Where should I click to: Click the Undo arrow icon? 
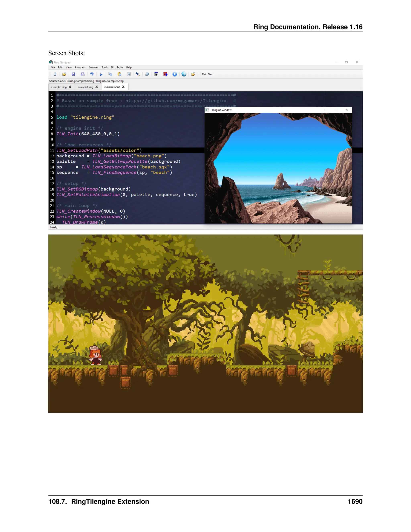[x=92, y=74]
